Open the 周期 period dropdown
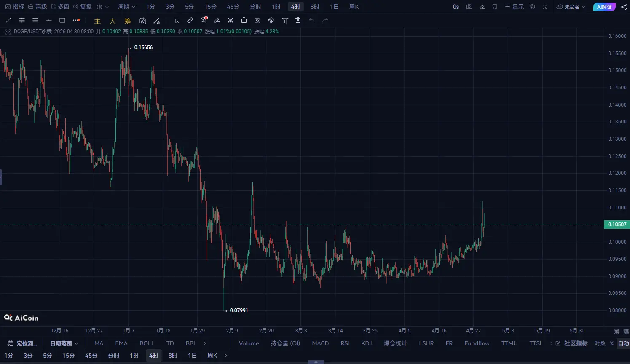 pos(126,7)
